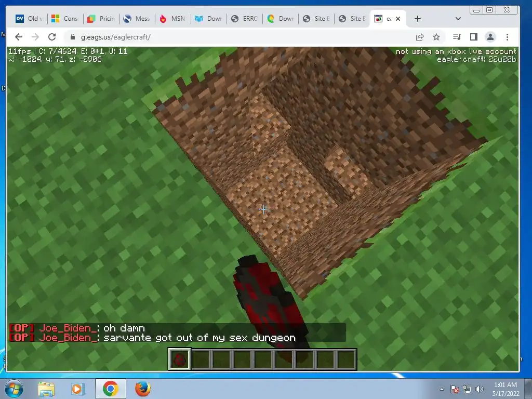Show hidden tray icons arrow
532x399 pixels.
(x=442, y=389)
